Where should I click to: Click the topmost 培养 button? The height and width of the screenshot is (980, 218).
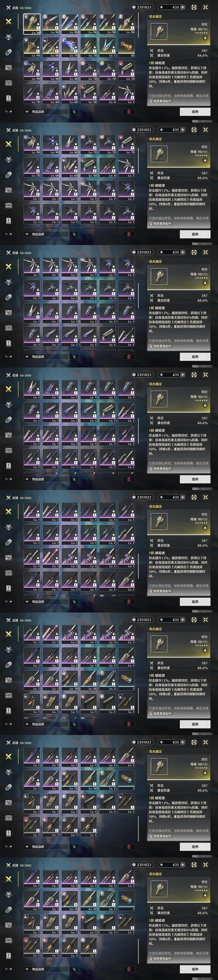[x=195, y=112]
